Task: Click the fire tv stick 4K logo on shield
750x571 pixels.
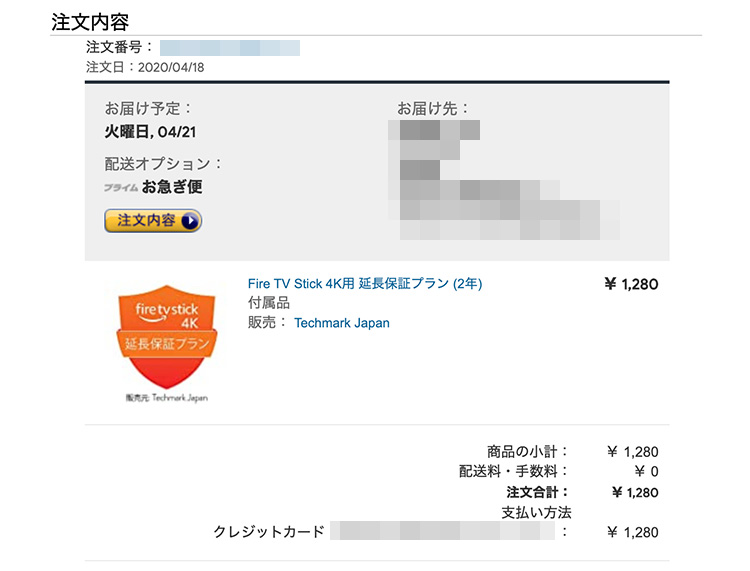Action: (167, 315)
